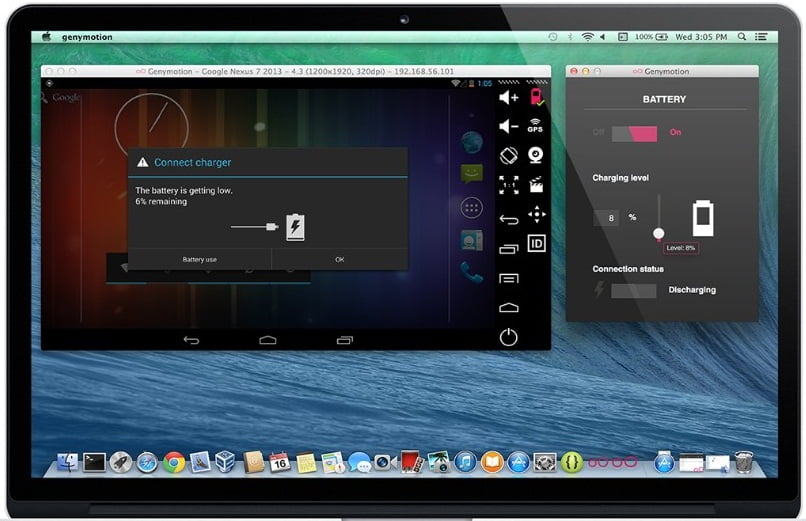Tap the Android navigation bar Recents button
Viewport: 806px width, 521px height.
pos(344,340)
